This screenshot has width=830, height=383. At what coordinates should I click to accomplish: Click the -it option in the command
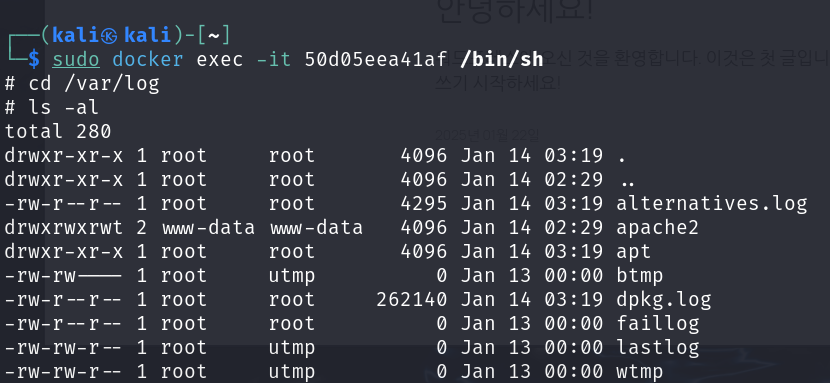[x=274, y=60]
